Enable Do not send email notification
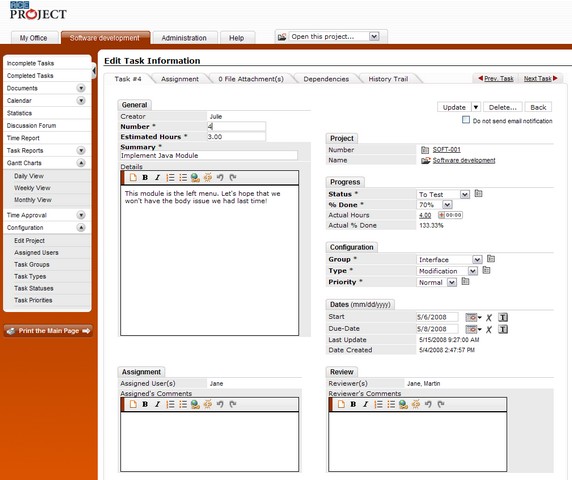This screenshot has height=480, width=572. click(x=466, y=120)
